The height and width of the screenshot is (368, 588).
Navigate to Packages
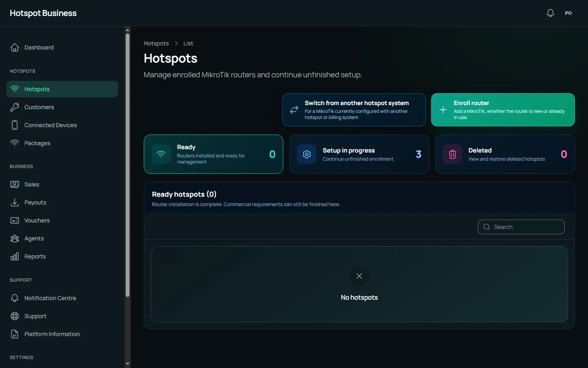point(62,143)
